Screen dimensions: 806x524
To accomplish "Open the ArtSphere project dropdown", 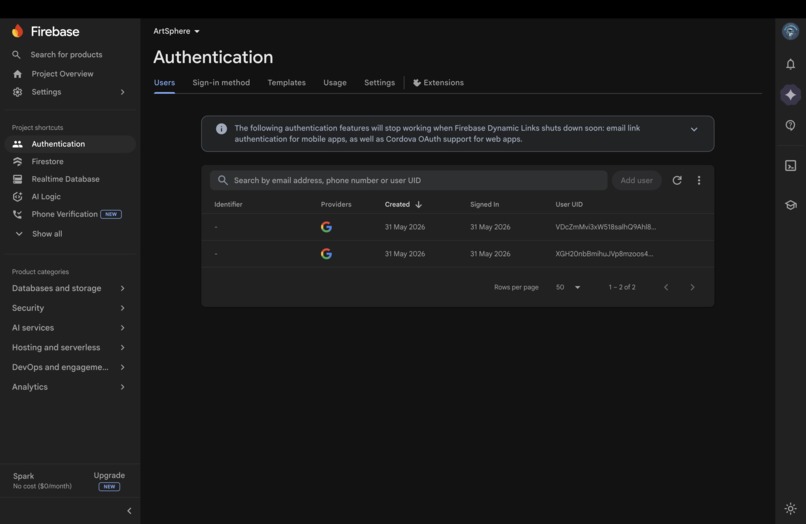I will tap(176, 31).
